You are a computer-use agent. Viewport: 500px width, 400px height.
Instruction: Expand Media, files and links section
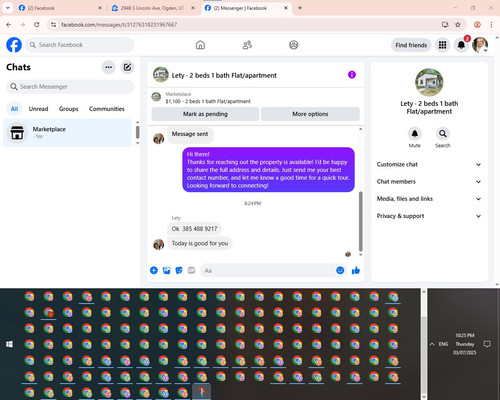[x=429, y=199]
